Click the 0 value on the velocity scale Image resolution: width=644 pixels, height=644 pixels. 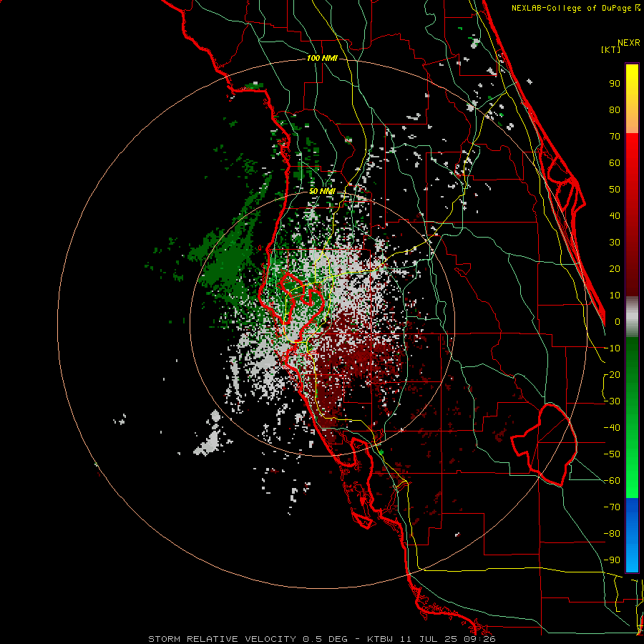[x=618, y=322]
